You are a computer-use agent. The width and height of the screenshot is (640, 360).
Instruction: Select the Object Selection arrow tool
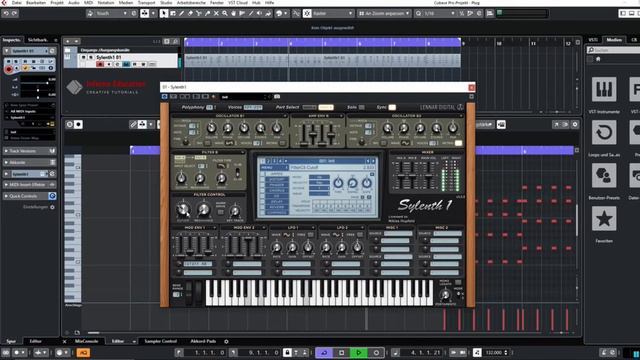point(164,13)
